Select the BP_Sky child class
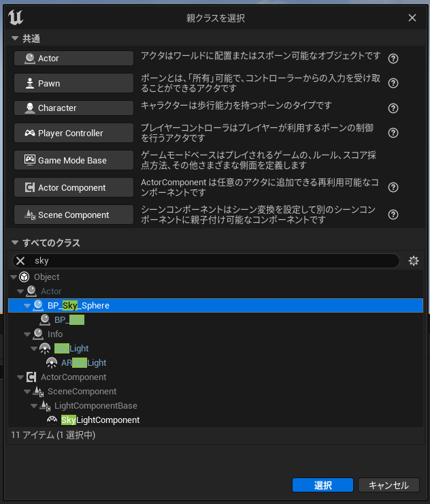The height and width of the screenshot is (504, 430). (69, 320)
